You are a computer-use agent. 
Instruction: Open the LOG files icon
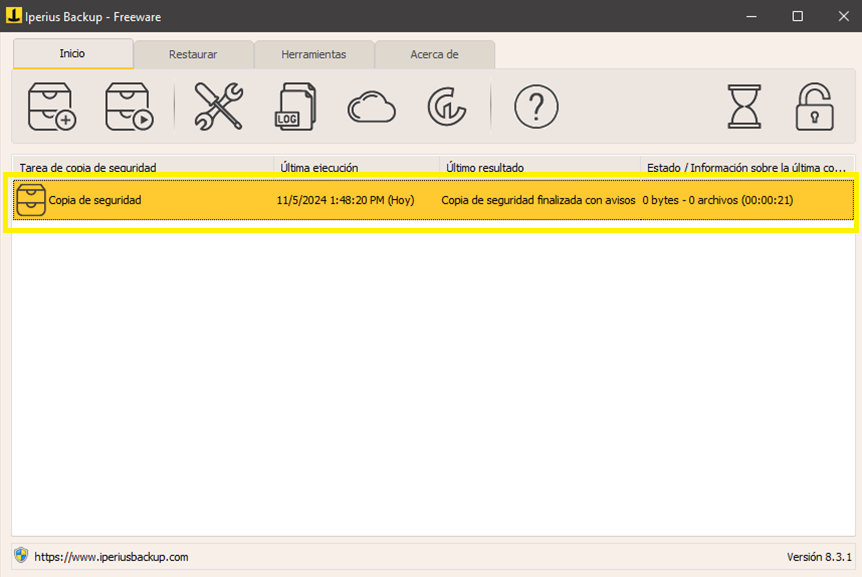[294, 106]
